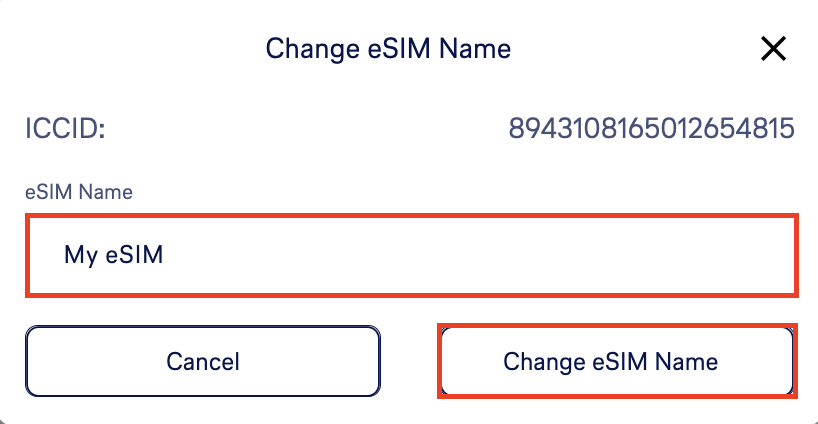Click the text box containing My eSIM

pos(411,255)
